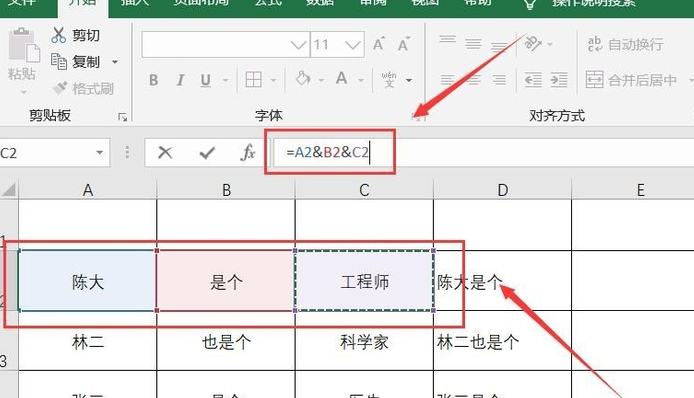Center text horizontally

tap(473, 80)
